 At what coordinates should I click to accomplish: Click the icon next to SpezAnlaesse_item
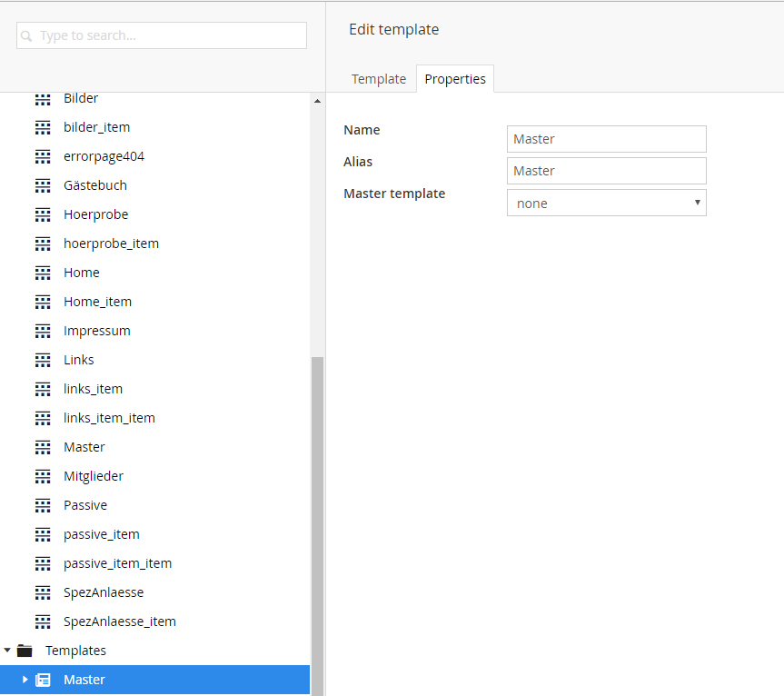[43, 621]
